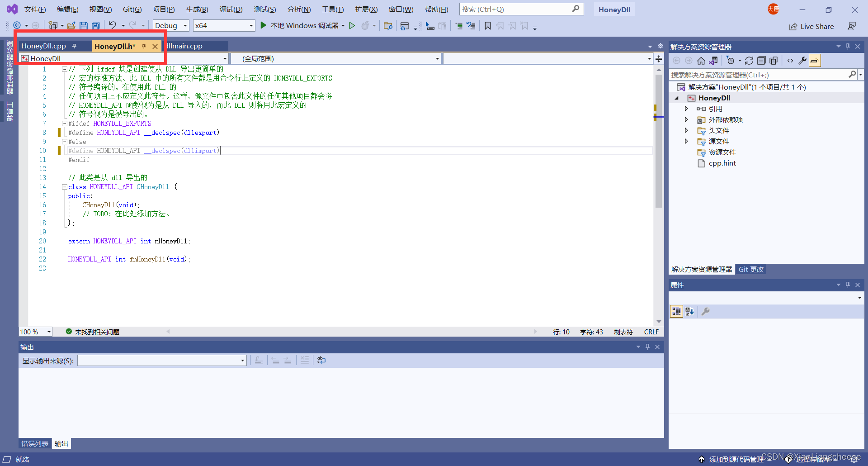Viewport: 868px width, 466px height.
Task: Uncomment selected lines icon
Action: click(x=471, y=26)
